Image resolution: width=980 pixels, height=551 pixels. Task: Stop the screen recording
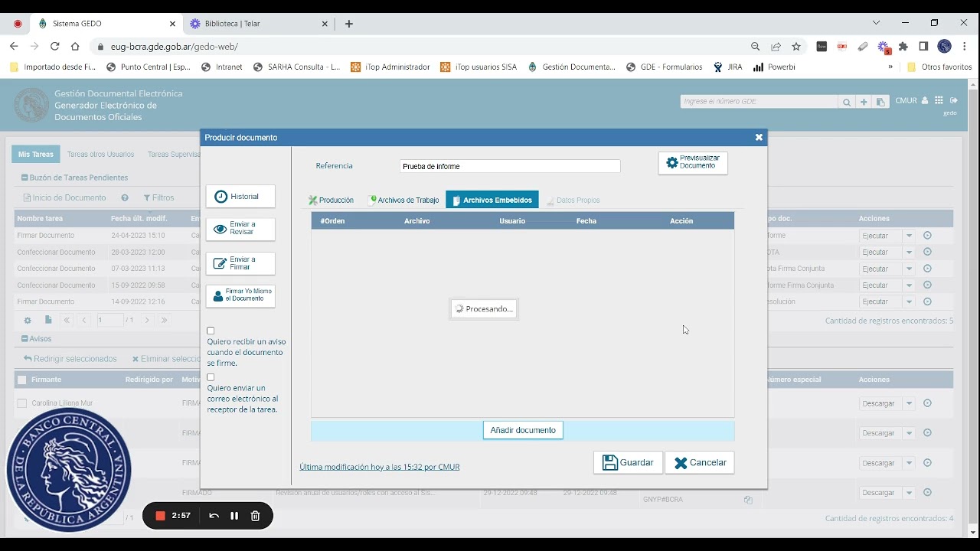coord(160,516)
